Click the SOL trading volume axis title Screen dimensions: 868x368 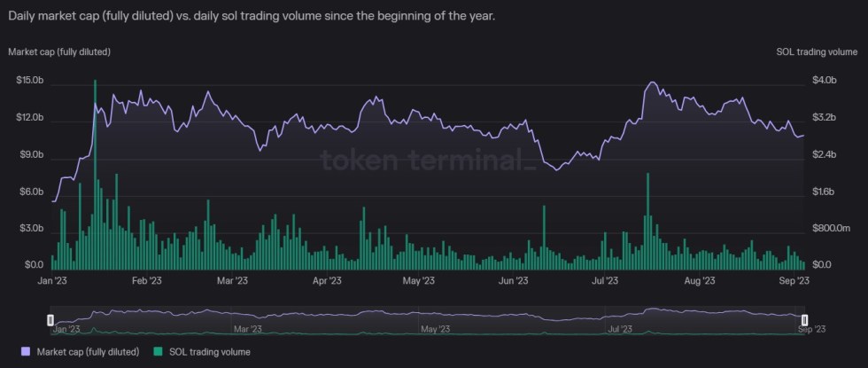pyautogui.click(x=811, y=52)
